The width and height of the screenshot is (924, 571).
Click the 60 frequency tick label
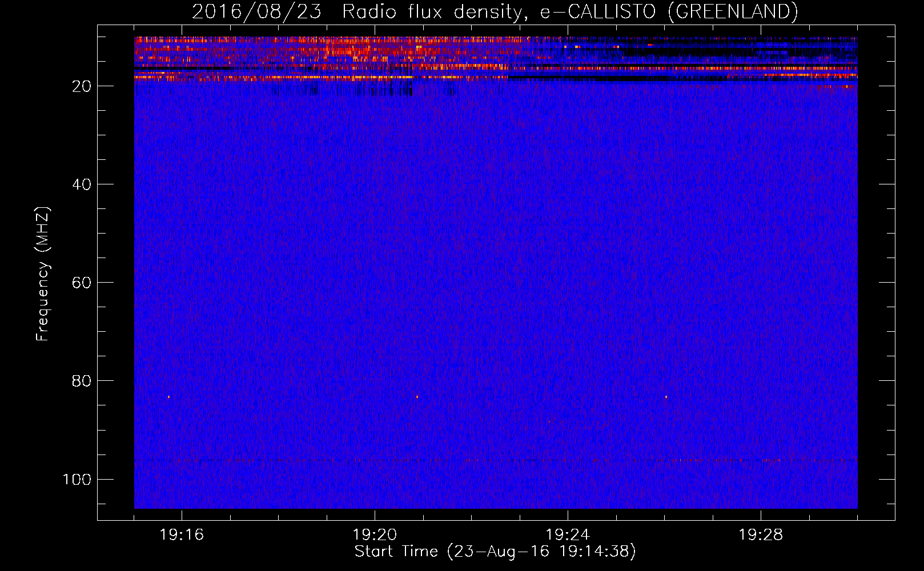pyautogui.click(x=82, y=283)
